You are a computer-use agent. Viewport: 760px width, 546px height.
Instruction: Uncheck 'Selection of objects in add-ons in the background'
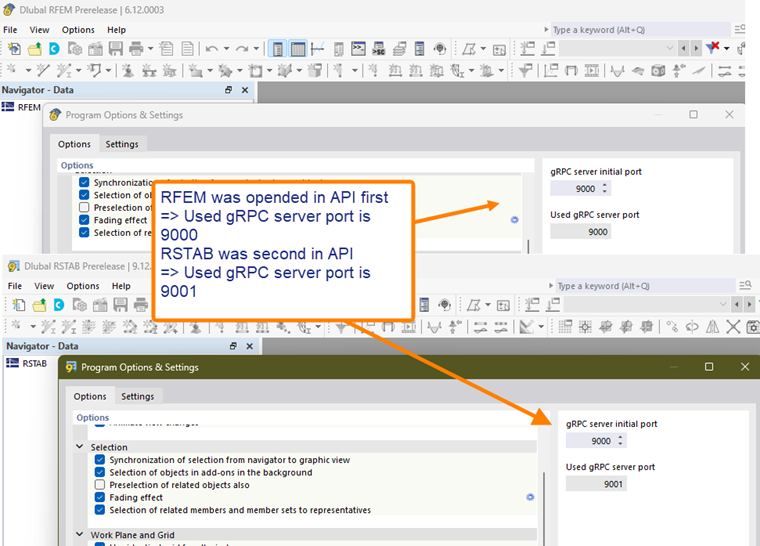tap(100, 472)
